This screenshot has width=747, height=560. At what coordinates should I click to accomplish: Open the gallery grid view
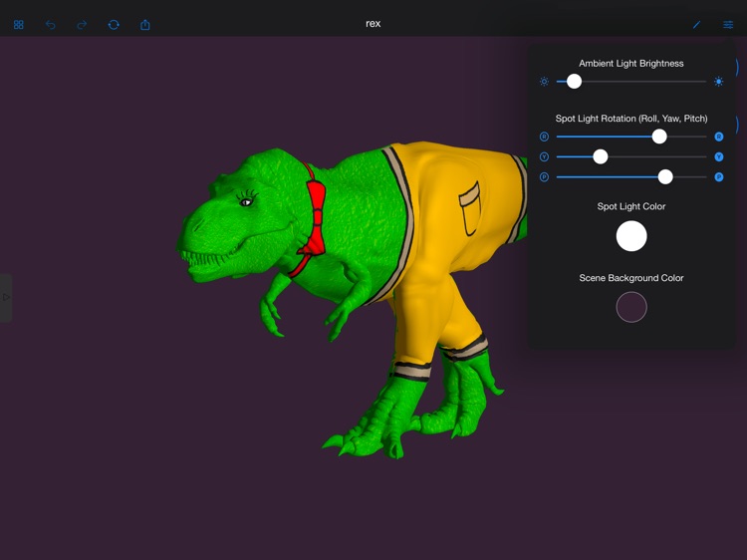(x=18, y=25)
